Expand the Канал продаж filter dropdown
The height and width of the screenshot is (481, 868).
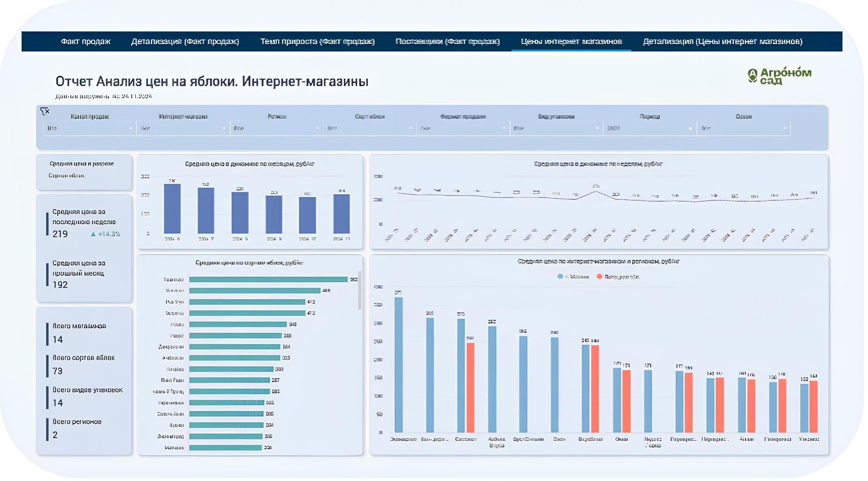pos(90,128)
